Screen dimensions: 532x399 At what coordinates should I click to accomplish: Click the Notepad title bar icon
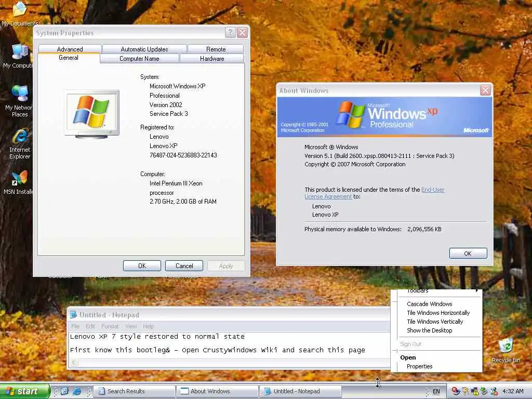[x=73, y=314]
